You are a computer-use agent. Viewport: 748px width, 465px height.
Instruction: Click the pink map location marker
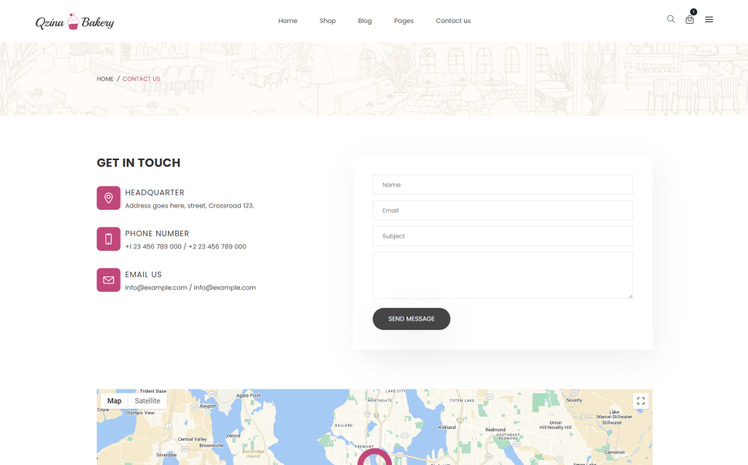click(374, 457)
